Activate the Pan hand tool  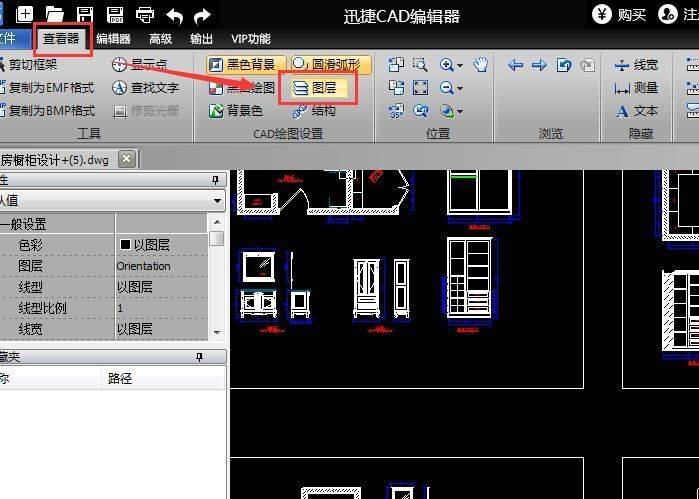pos(481,65)
